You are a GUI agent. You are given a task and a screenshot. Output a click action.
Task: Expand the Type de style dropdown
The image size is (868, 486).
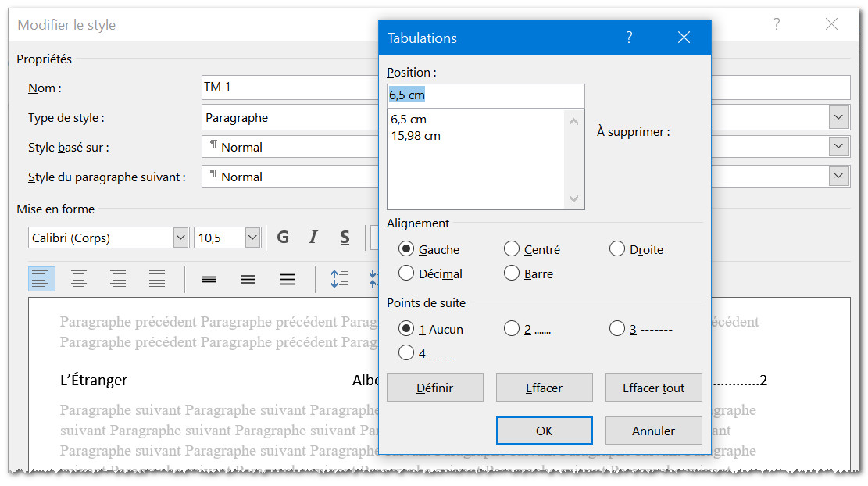839,118
